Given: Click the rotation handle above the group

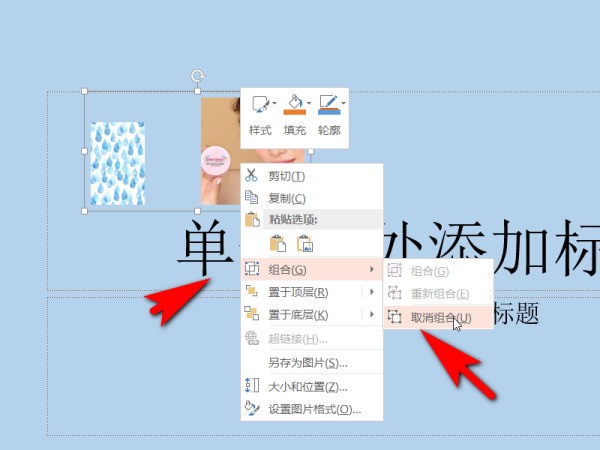Looking at the screenshot, I should click(x=197, y=76).
